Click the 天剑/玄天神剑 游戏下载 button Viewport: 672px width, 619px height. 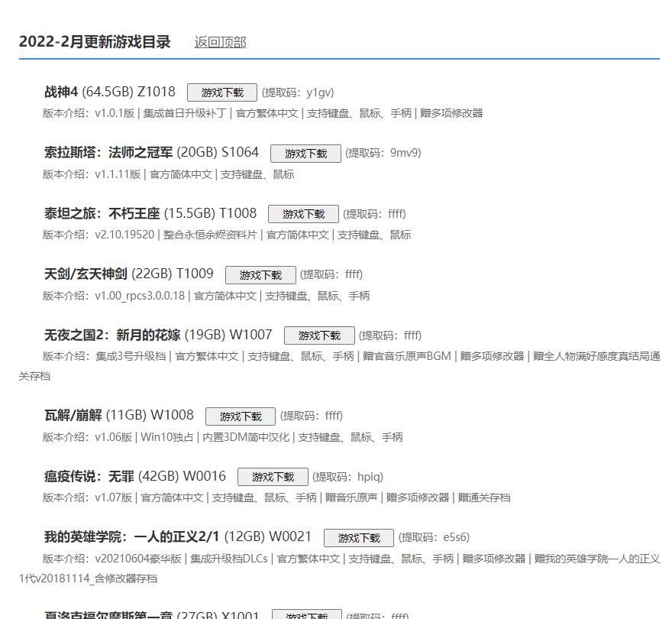pos(260,275)
